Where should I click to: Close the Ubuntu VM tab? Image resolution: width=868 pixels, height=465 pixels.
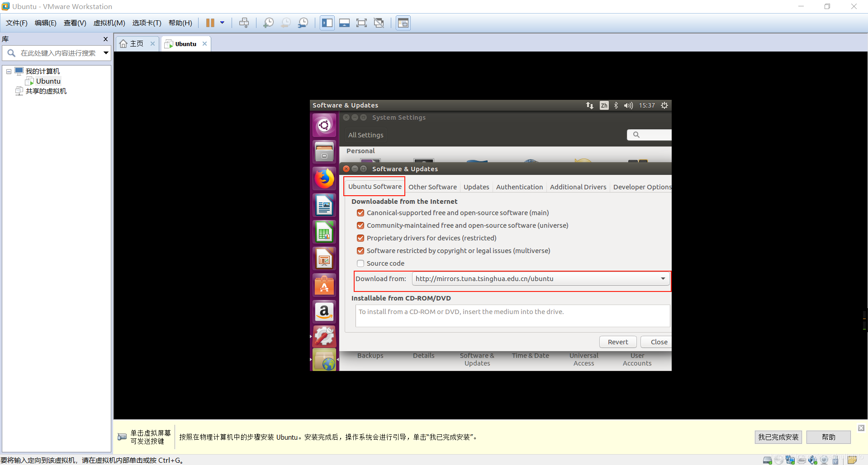click(205, 44)
